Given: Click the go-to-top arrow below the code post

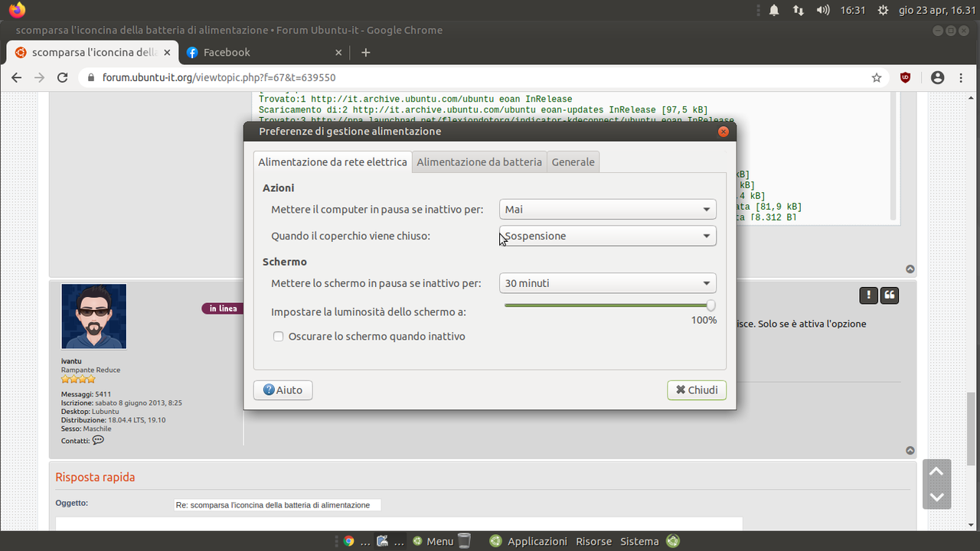Looking at the screenshot, I should tap(910, 269).
